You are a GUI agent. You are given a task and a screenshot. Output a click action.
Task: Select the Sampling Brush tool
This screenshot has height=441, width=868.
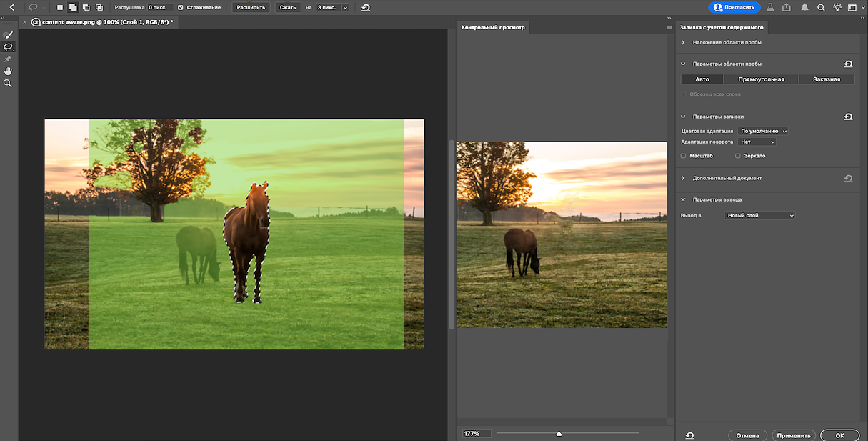[x=8, y=34]
